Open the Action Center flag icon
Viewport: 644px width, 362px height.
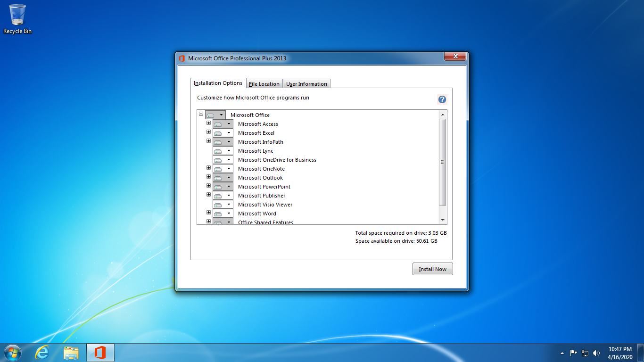574,353
